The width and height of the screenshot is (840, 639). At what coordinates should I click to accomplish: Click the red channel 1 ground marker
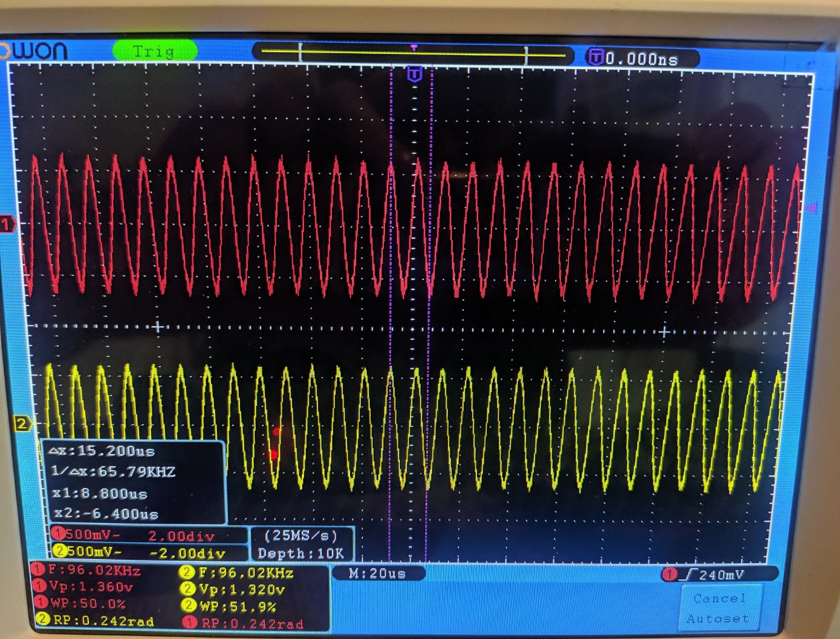8,224
